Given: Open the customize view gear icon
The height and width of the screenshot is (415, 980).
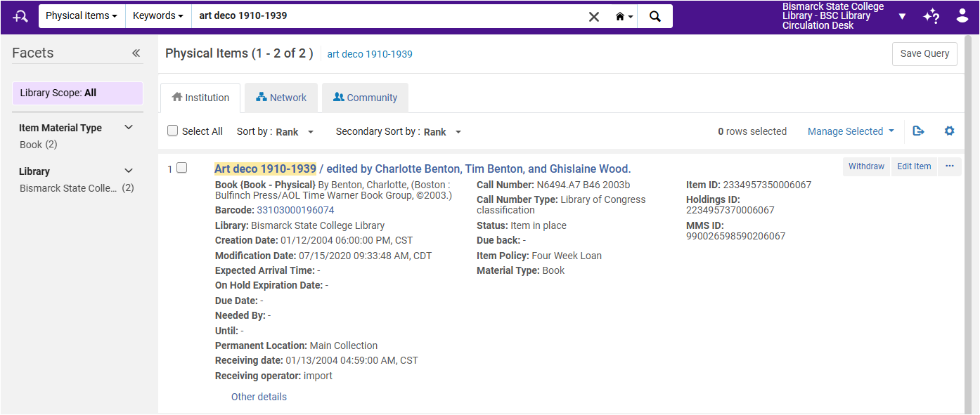Looking at the screenshot, I should (950, 131).
